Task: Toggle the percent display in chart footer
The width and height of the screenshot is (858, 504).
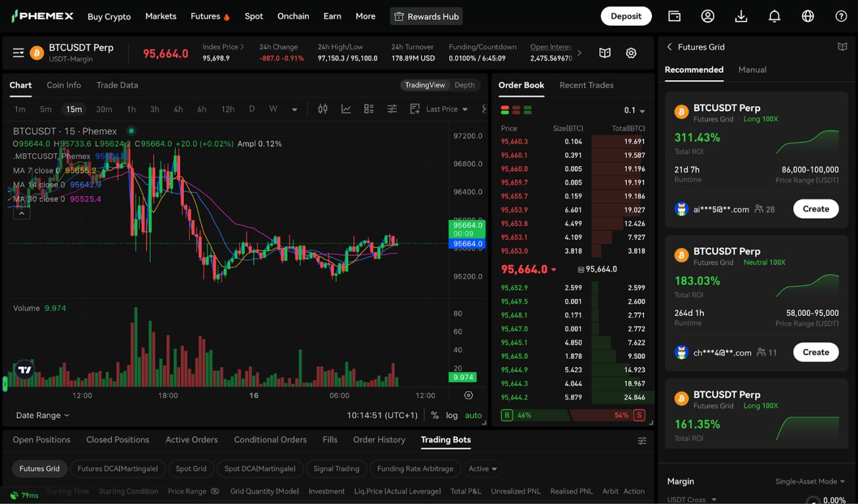Action: (435, 415)
